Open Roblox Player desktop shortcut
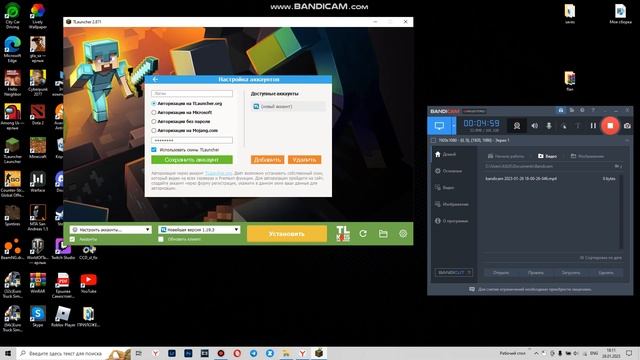The image size is (640, 360). (63, 317)
